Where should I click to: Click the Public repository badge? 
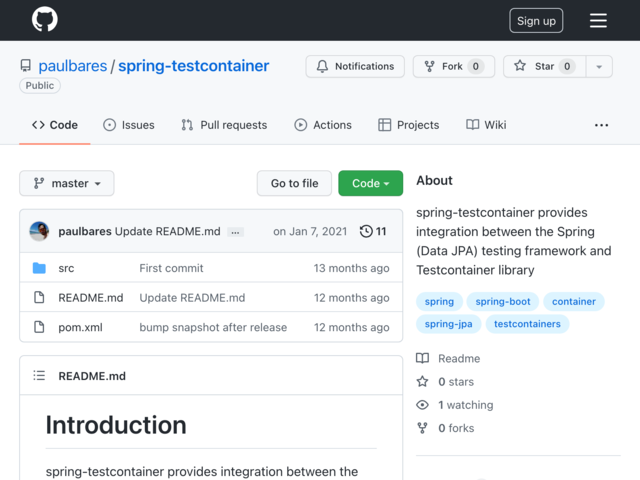(x=40, y=86)
